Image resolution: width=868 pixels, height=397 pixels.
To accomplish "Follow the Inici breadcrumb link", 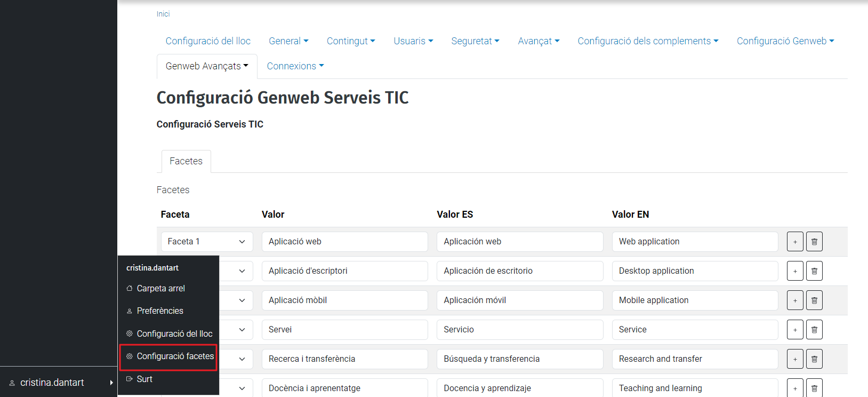I will pos(163,14).
